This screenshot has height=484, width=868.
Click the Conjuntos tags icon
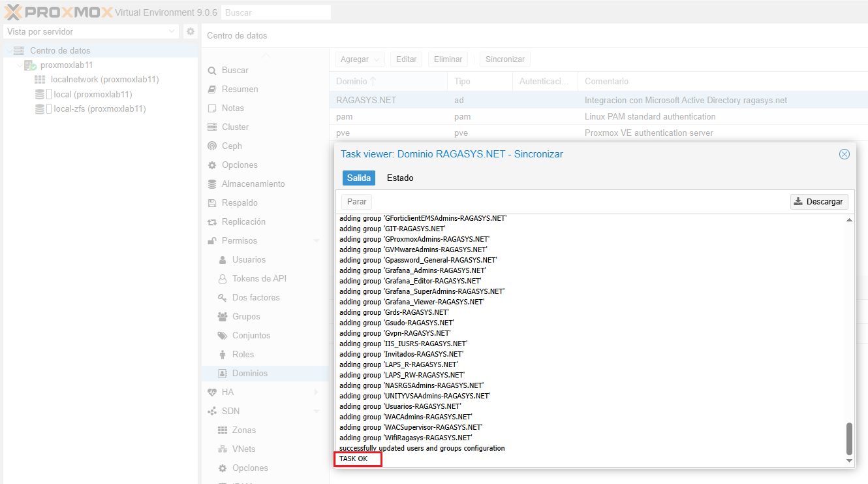coord(222,336)
